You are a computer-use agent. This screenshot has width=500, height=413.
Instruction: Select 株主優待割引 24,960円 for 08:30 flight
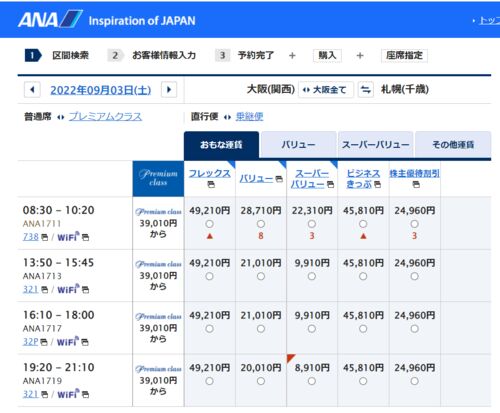tap(414, 224)
